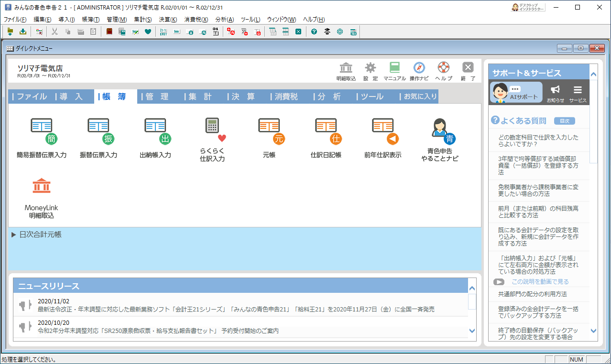Viewport: 611px width, 364px height.
Task: Click 明細取込 bank icon in header
Action: pyautogui.click(x=346, y=72)
